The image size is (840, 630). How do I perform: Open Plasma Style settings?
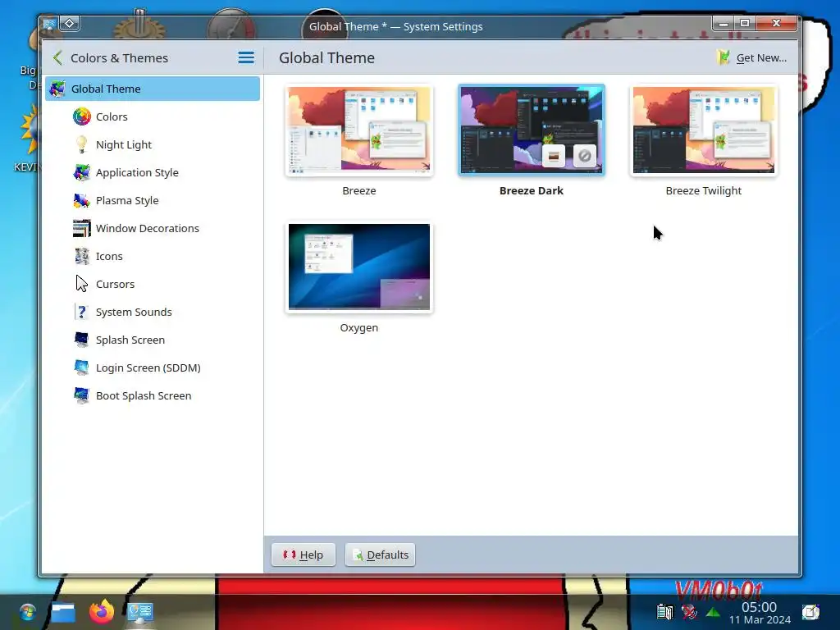[152, 200]
